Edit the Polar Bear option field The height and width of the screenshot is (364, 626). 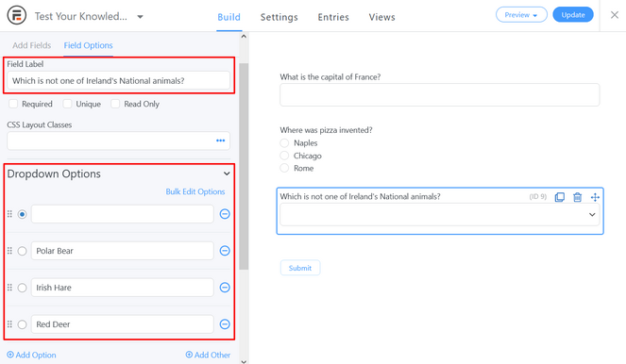pyautogui.click(x=122, y=251)
